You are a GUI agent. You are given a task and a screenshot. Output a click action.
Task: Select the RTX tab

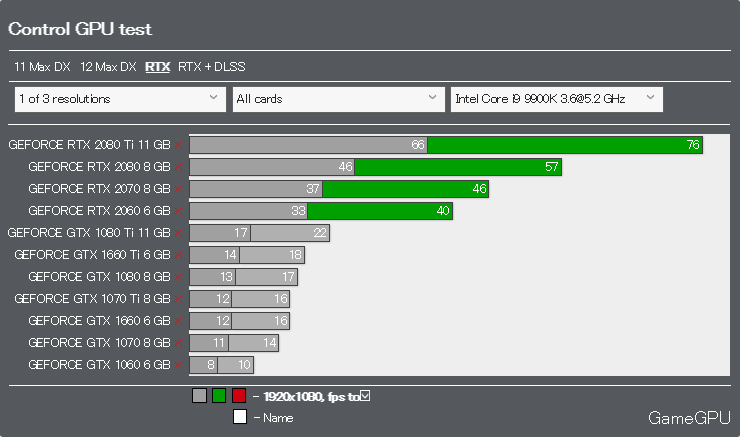point(157,67)
